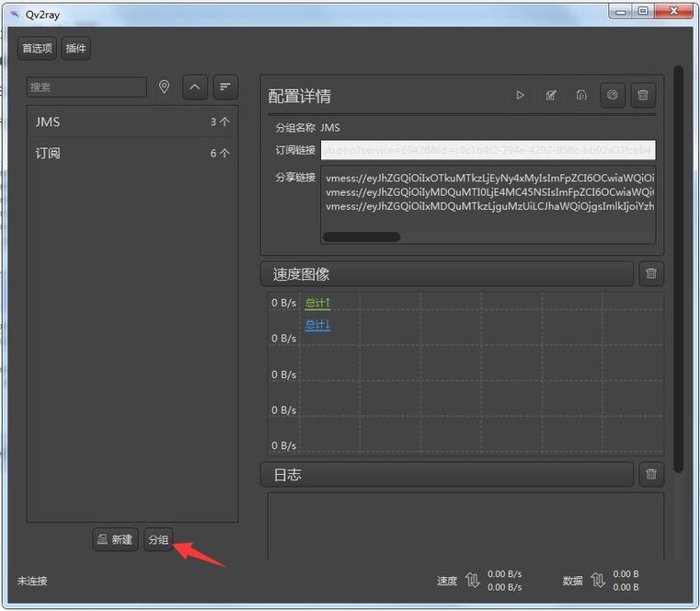
Task: Click the 3 个 count for JMS
Action: pyautogui.click(x=220, y=122)
